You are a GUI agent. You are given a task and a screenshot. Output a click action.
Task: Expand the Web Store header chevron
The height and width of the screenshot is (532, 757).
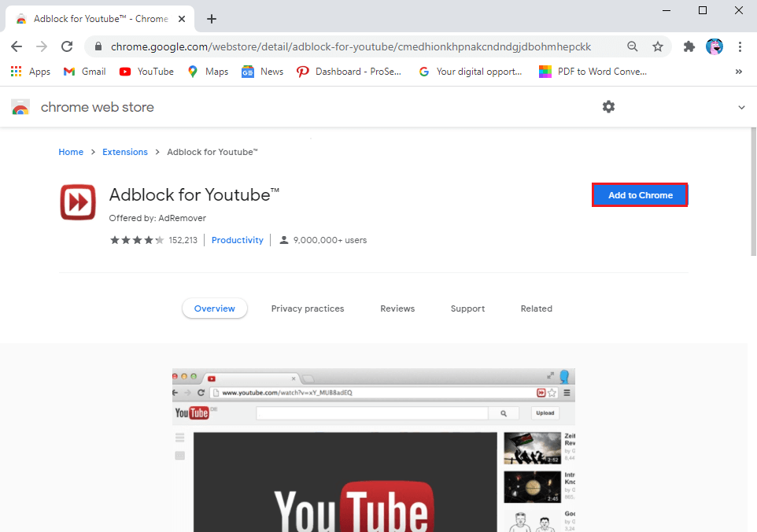741,107
